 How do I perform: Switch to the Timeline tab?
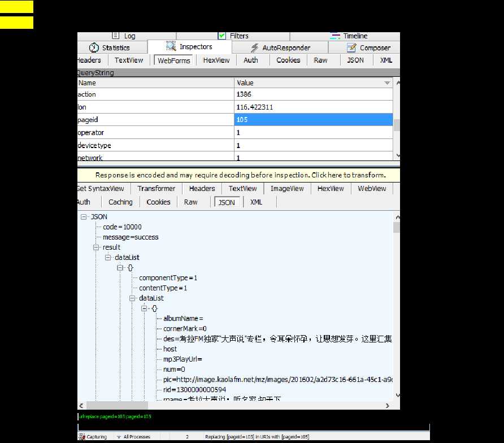click(x=345, y=36)
